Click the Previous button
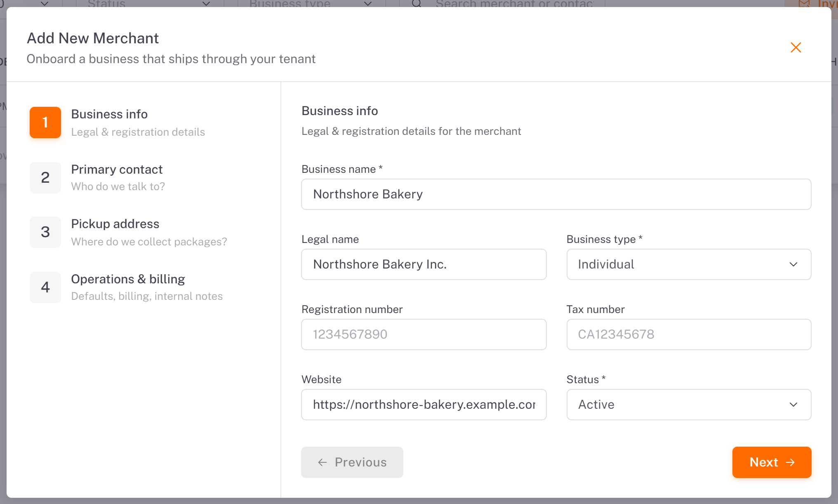The height and width of the screenshot is (504, 838). (x=352, y=462)
